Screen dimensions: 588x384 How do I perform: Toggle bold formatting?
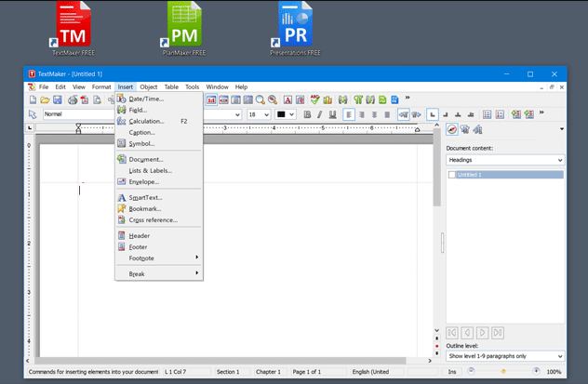[307, 114]
